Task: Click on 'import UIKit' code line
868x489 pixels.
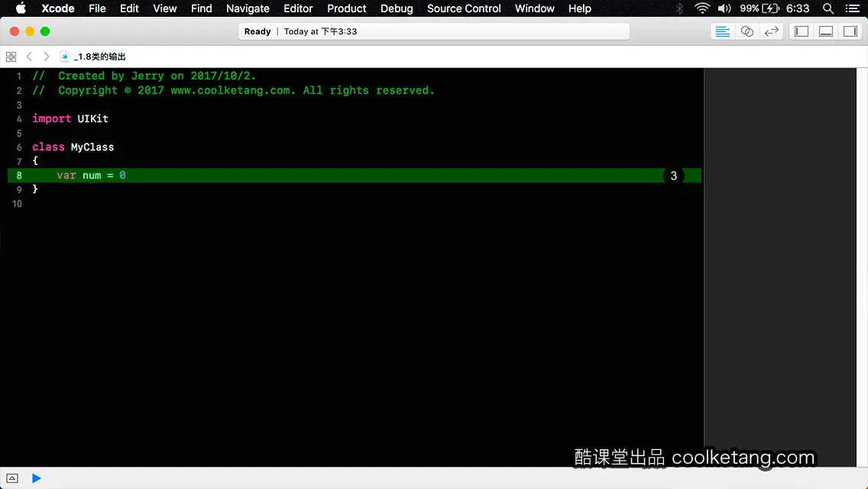Action: point(70,118)
